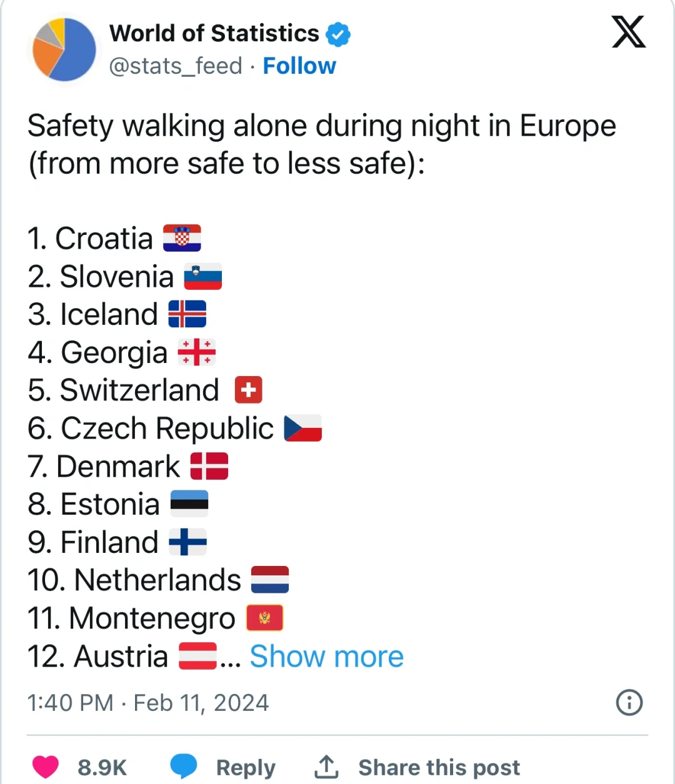Click the 8.9K likes count
The image size is (675, 784).
point(102,767)
